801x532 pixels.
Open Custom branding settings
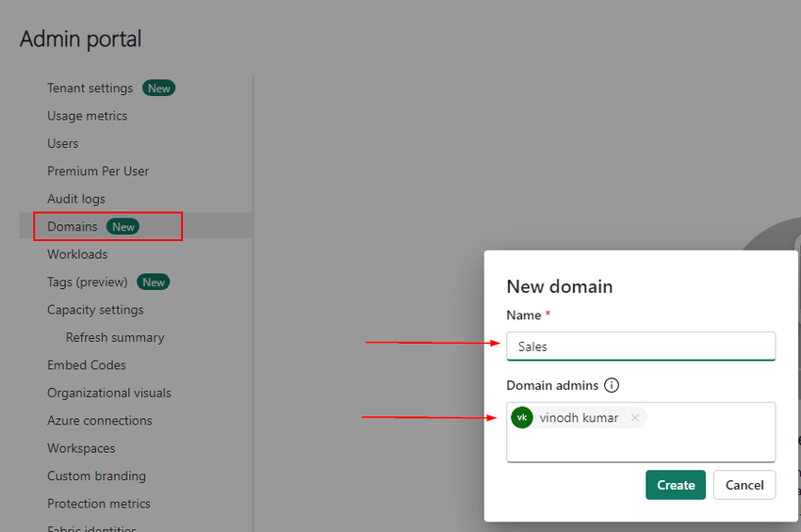click(96, 476)
